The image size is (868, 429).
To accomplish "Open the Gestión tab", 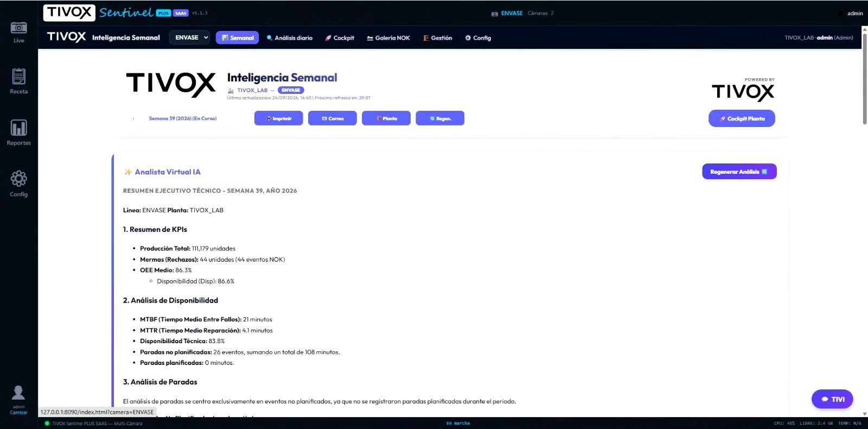I will coord(437,38).
